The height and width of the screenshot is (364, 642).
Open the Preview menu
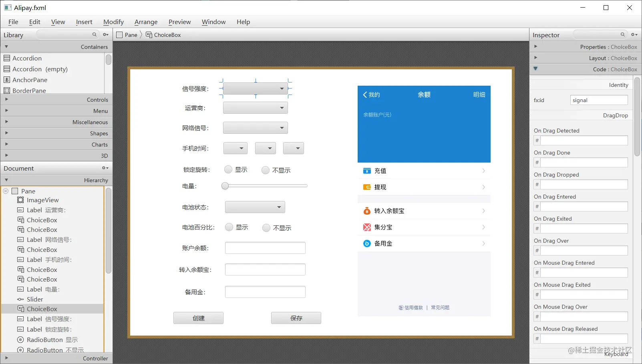(x=179, y=22)
